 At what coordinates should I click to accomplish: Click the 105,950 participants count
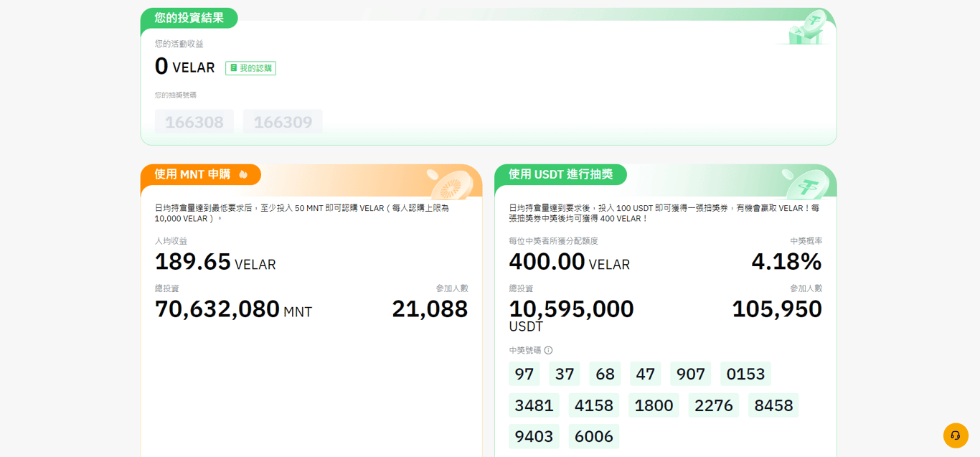[x=777, y=309]
